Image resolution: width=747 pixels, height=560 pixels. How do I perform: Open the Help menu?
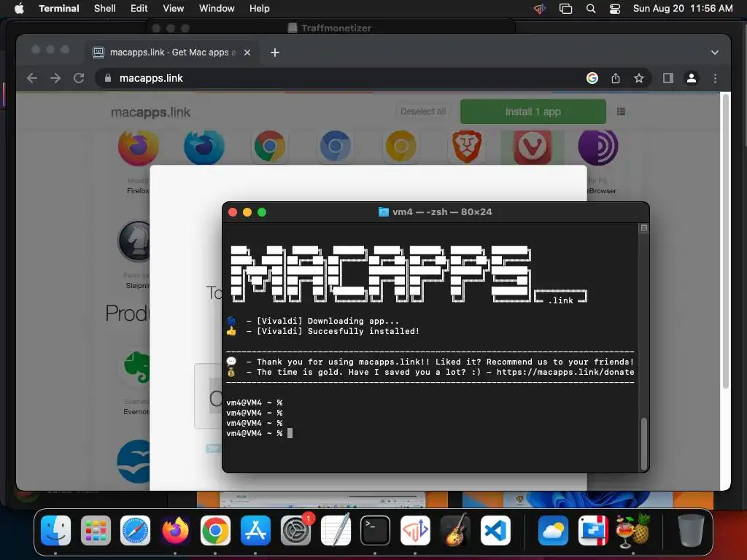coord(259,8)
